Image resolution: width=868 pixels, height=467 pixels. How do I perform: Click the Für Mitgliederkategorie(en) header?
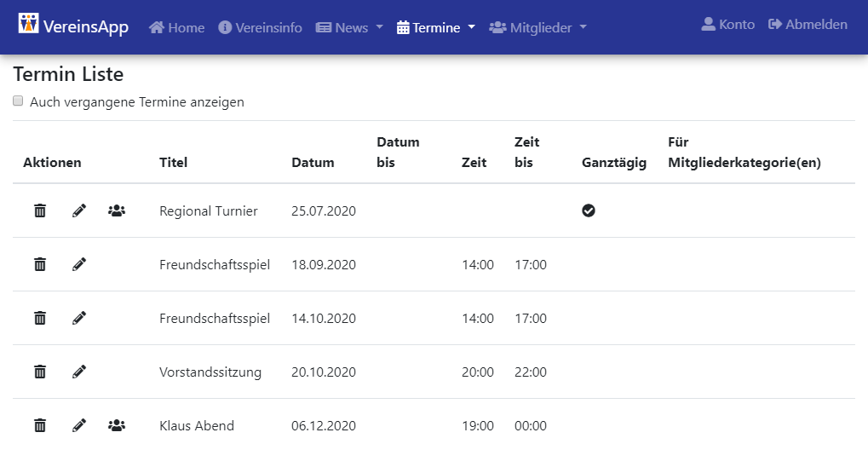coord(744,153)
